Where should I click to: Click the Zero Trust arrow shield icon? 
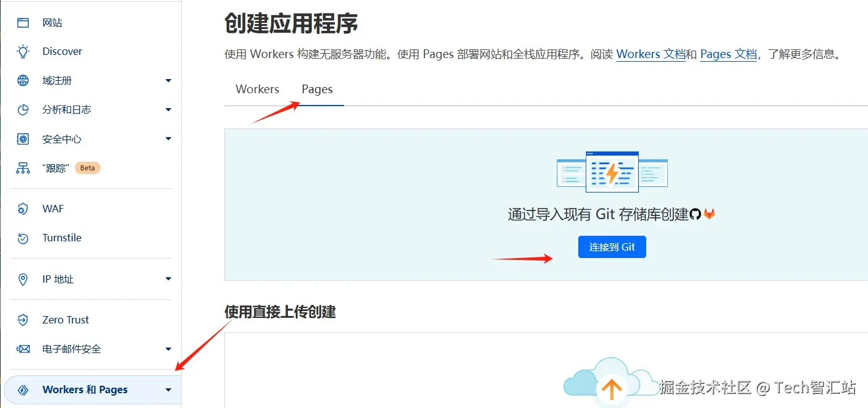click(23, 320)
